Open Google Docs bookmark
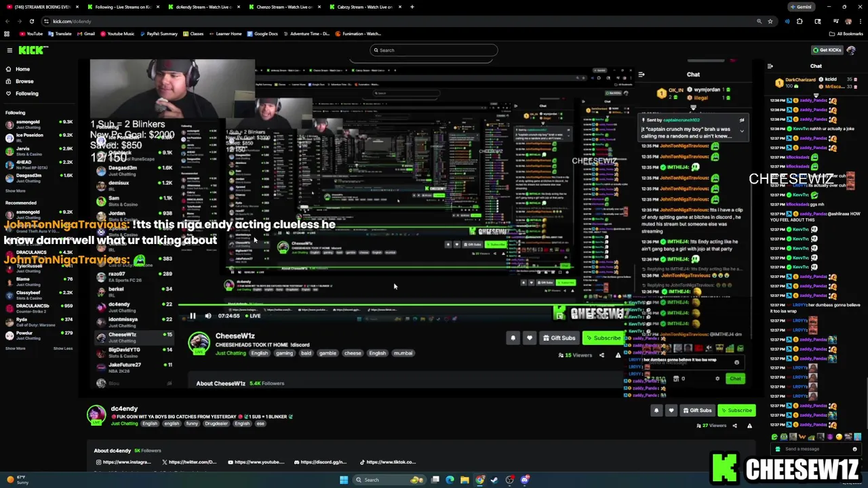868x488 pixels. [262, 33]
